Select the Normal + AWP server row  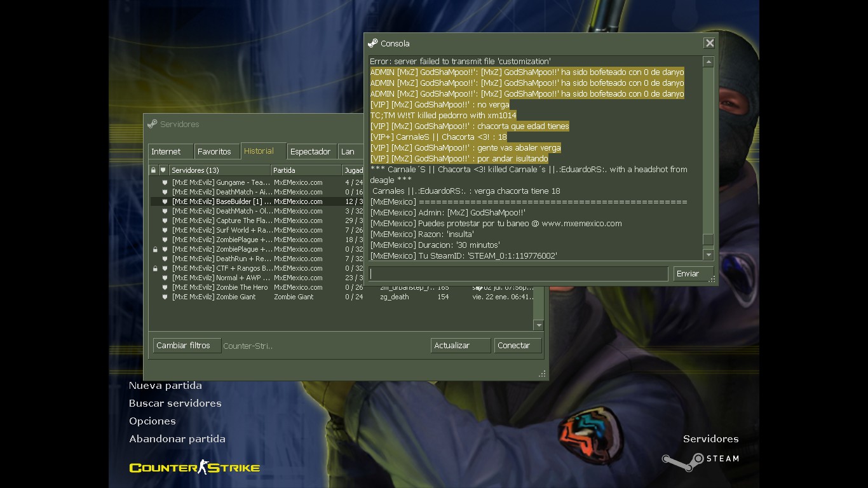[x=257, y=278]
